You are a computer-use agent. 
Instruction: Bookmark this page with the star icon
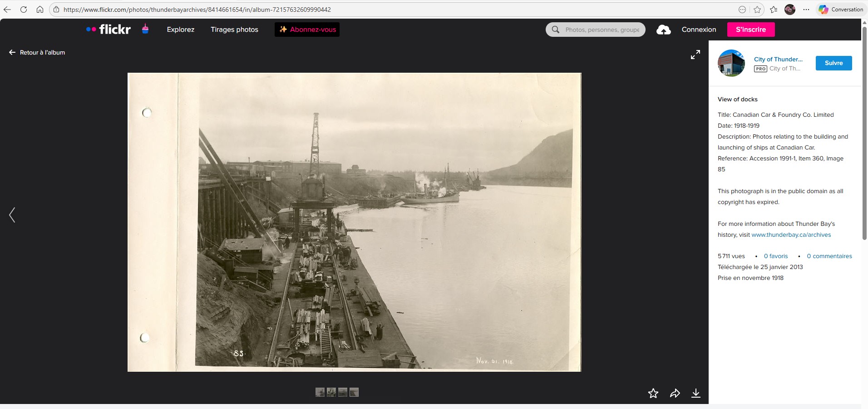point(757,10)
